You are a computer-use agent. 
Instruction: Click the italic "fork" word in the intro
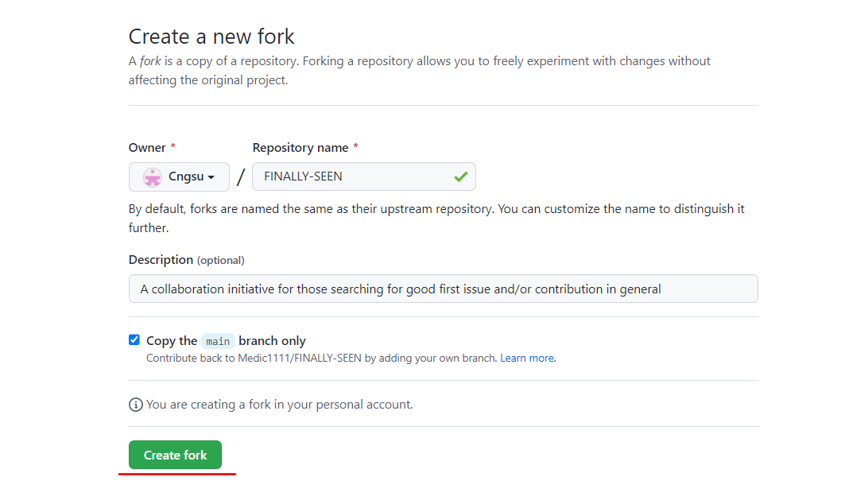(150, 61)
